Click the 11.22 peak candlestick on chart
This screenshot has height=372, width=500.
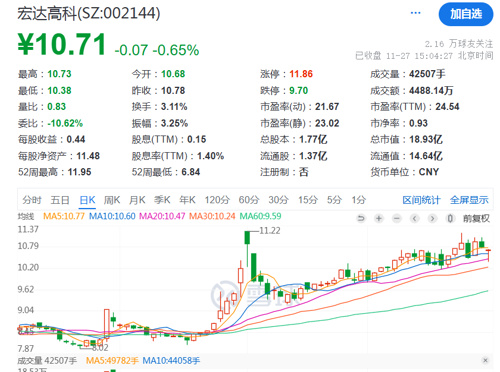click(x=247, y=238)
